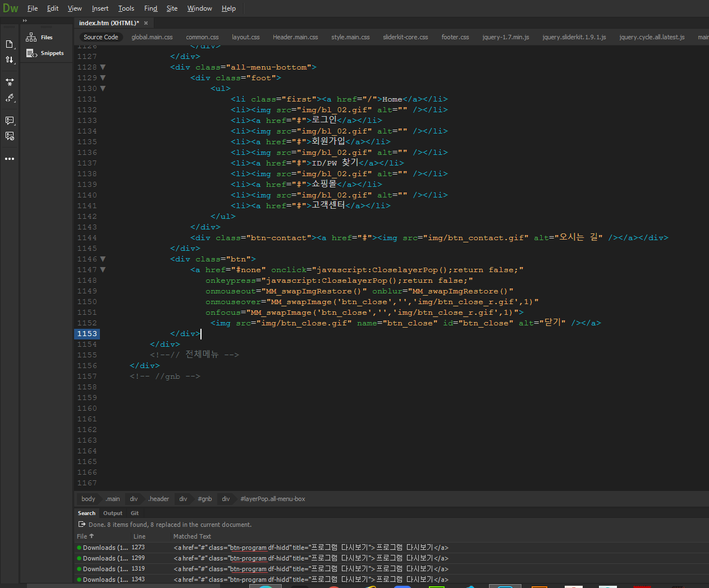This screenshot has width=709, height=588.
Task: Click the Expand All code icon
Action: coord(10,82)
